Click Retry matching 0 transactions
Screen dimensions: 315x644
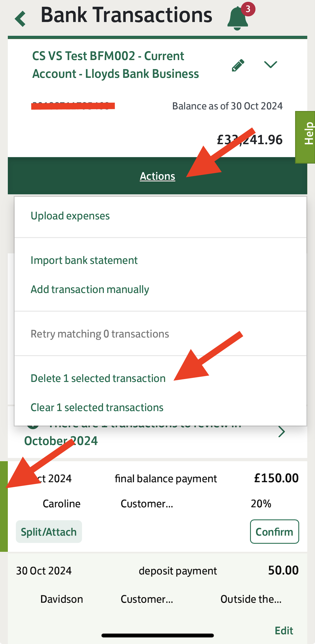click(x=100, y=334)
